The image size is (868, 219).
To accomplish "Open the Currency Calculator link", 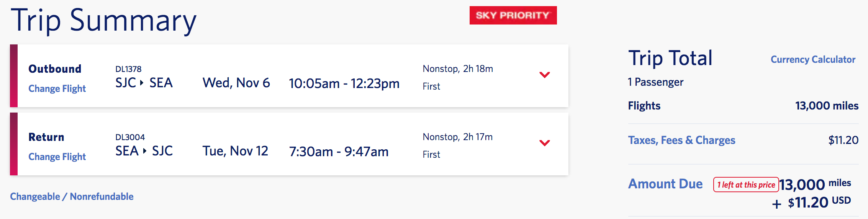I will 813,59.
